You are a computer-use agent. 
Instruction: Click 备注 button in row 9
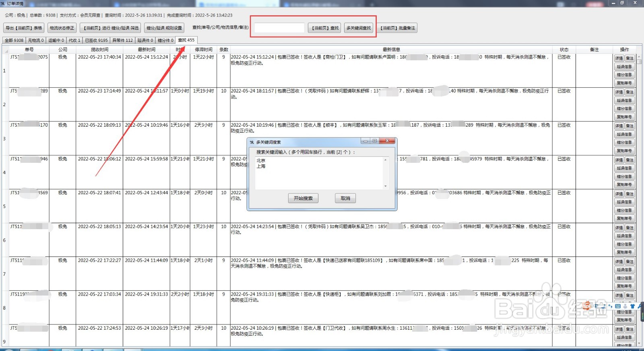[630, 329]
